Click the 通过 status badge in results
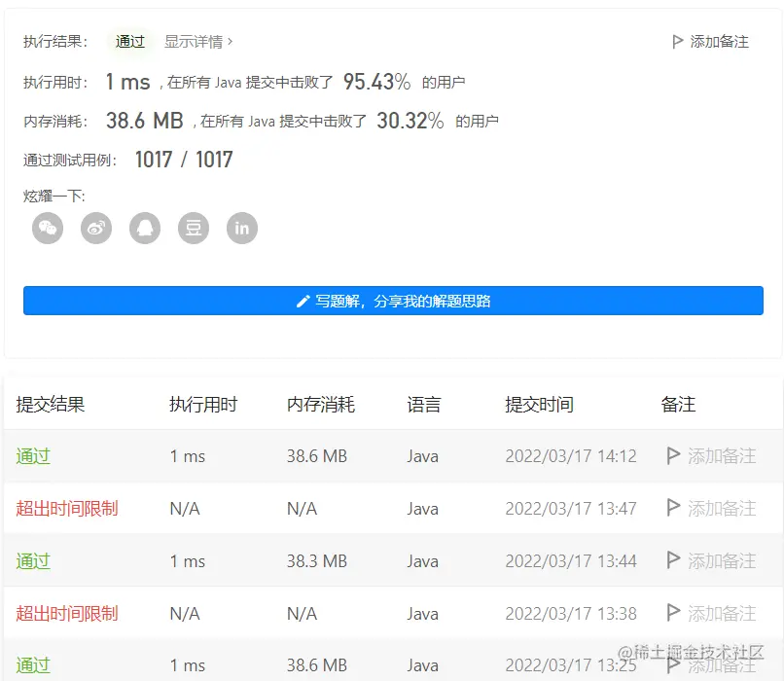Viewport: 784px width, 681px height. pos(130,42)
